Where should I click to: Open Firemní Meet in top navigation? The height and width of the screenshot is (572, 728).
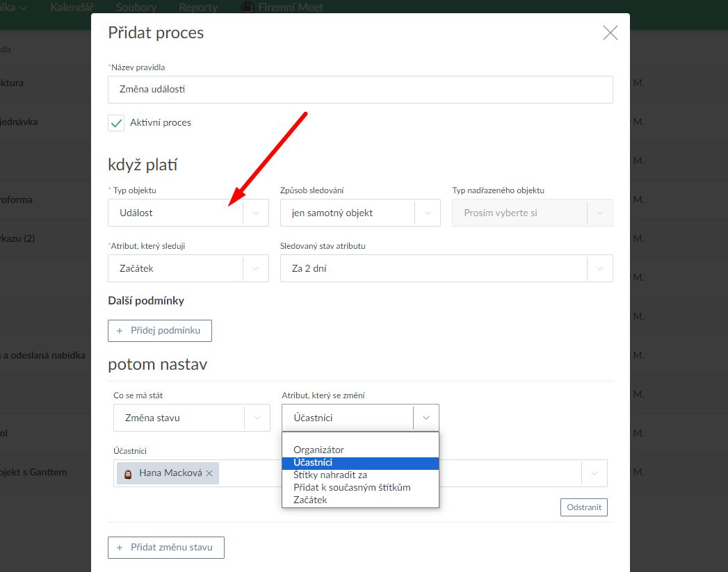[x=282, y=8]
